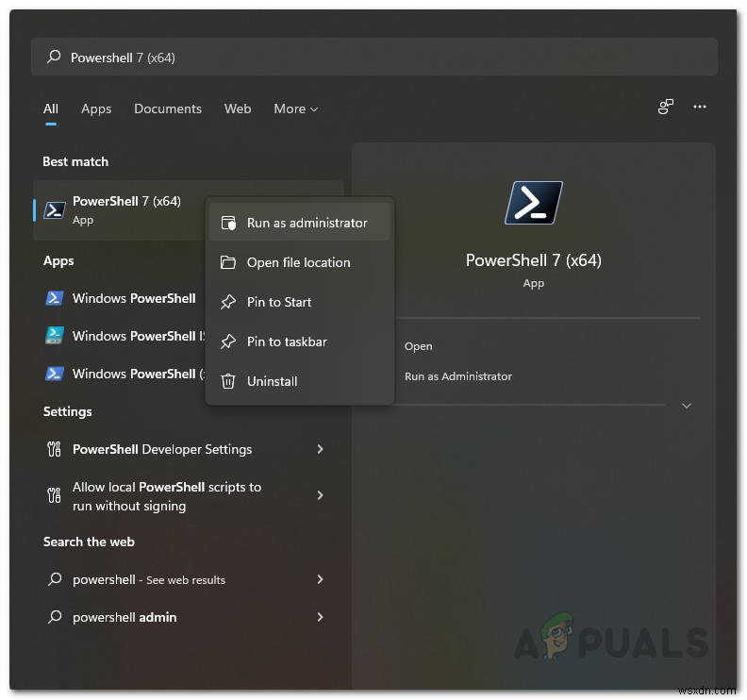Expand more actions chevron in preview pane

(x=687, y=406)
